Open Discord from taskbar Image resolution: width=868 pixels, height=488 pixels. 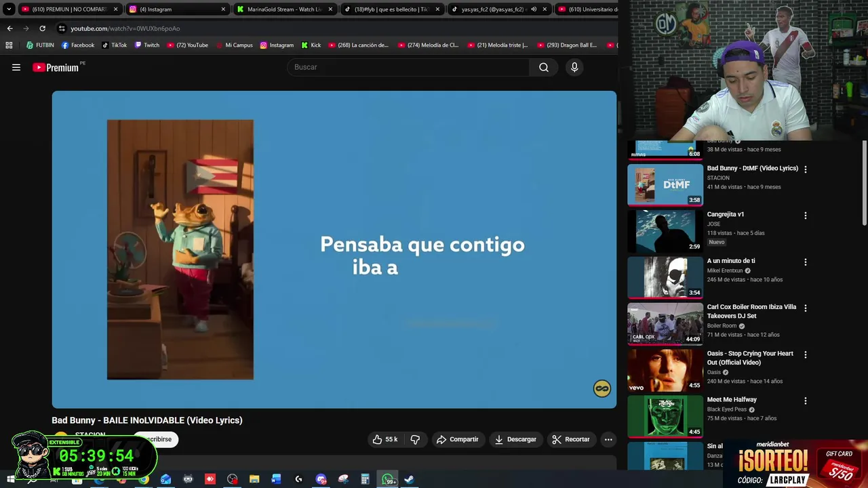point(321,479)
